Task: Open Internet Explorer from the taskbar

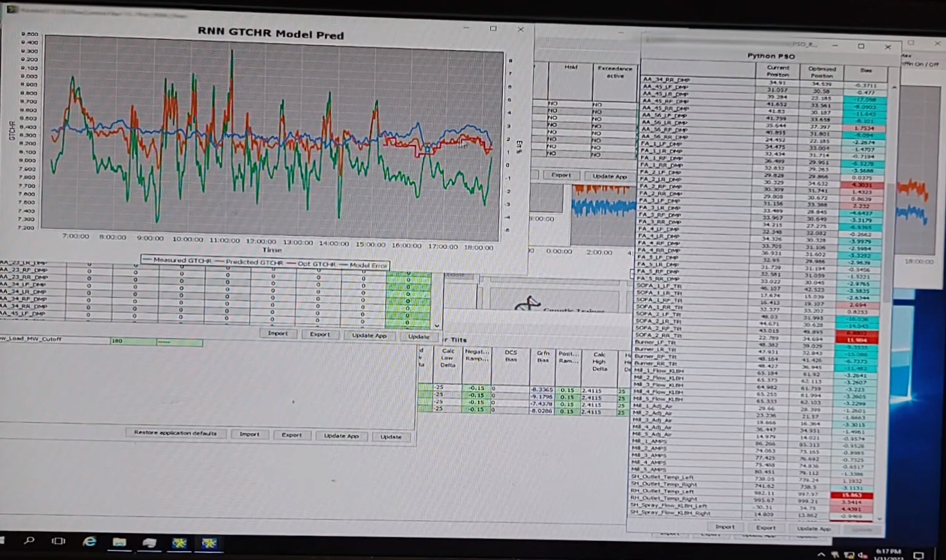Action: 89,541
